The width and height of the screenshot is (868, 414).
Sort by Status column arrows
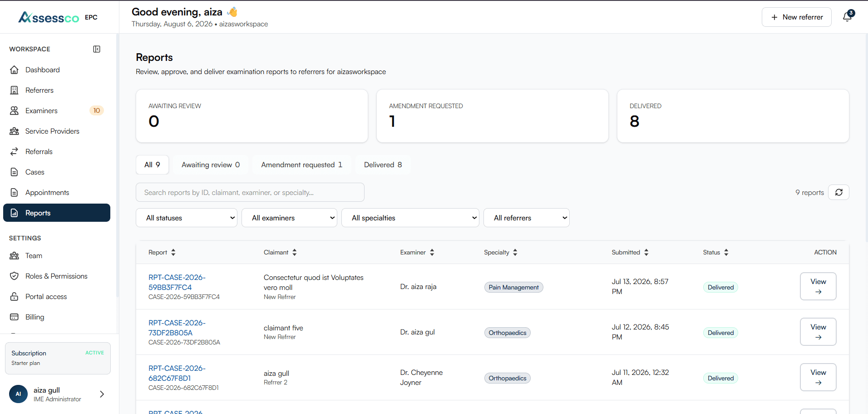click(726, 252)
